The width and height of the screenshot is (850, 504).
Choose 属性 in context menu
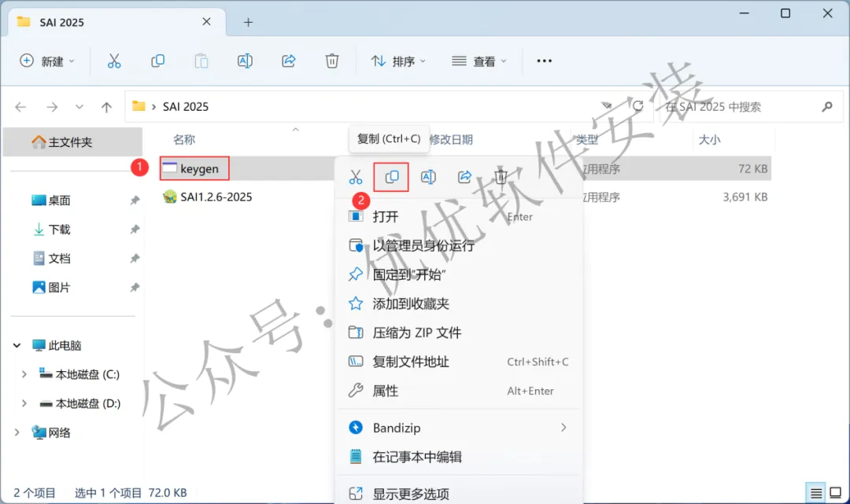[459, 391]
